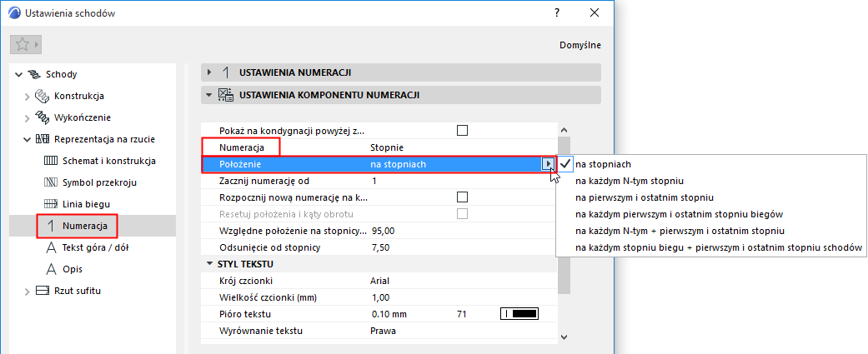This screenshot has width=868, height=354.
Task: Click Wyrównanie tekstu value Prawa
Action: pos(383,331)
